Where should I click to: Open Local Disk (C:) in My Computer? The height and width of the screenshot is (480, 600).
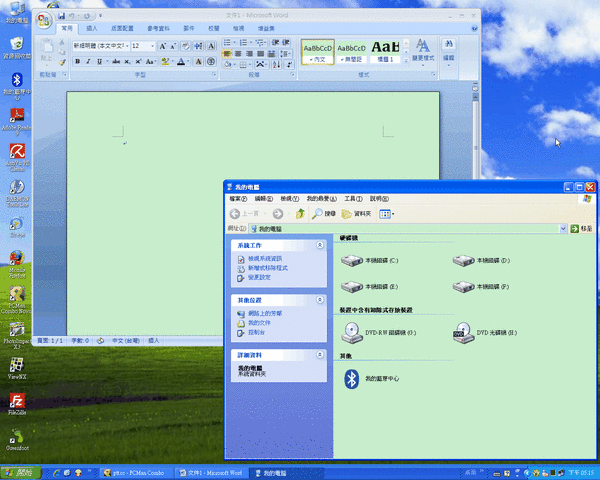pyautogui.click(x=370, y=261)
